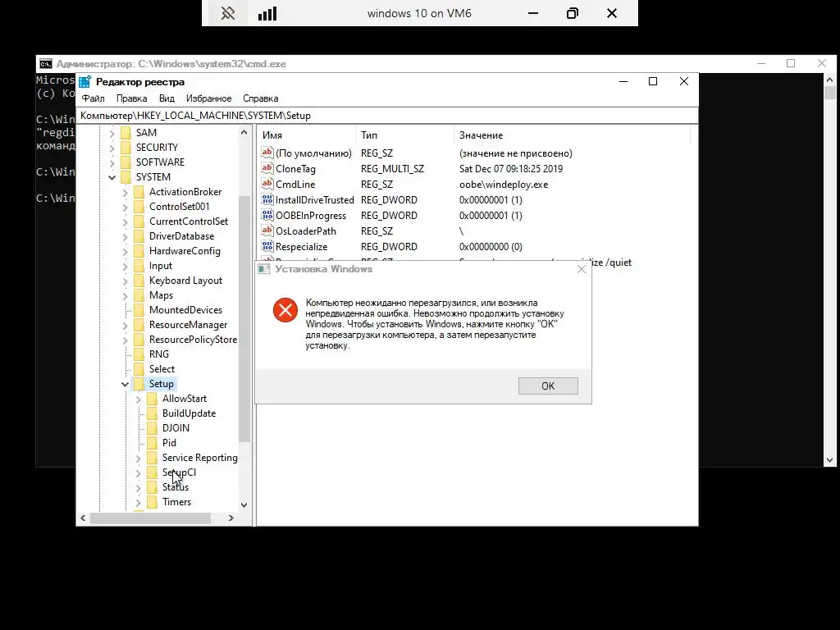Viewport: 840px width, 630px height.
Task: Click the signal bars icon in VM toolbar
Action: click(x=267, y=13)
